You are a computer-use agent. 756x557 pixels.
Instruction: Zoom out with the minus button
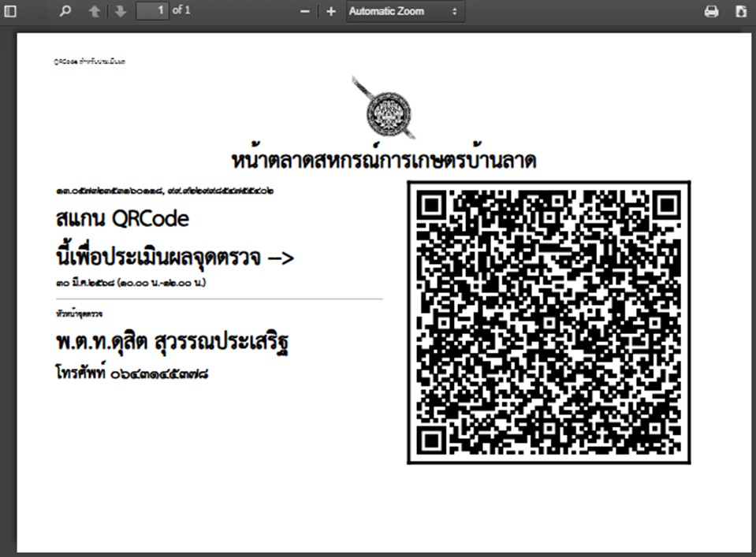pos(305,12)
